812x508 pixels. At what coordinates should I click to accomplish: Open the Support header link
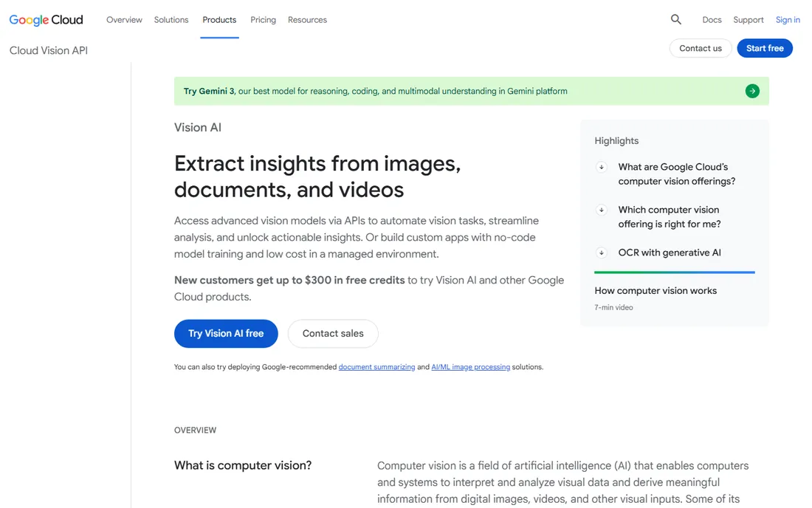click(x=749, y=20)
